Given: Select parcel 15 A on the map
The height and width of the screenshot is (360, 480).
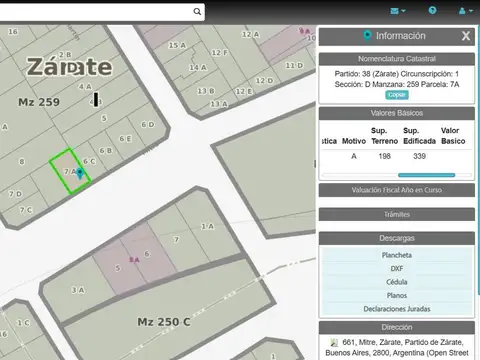Looking at the screenshot, I should (177, 45).
